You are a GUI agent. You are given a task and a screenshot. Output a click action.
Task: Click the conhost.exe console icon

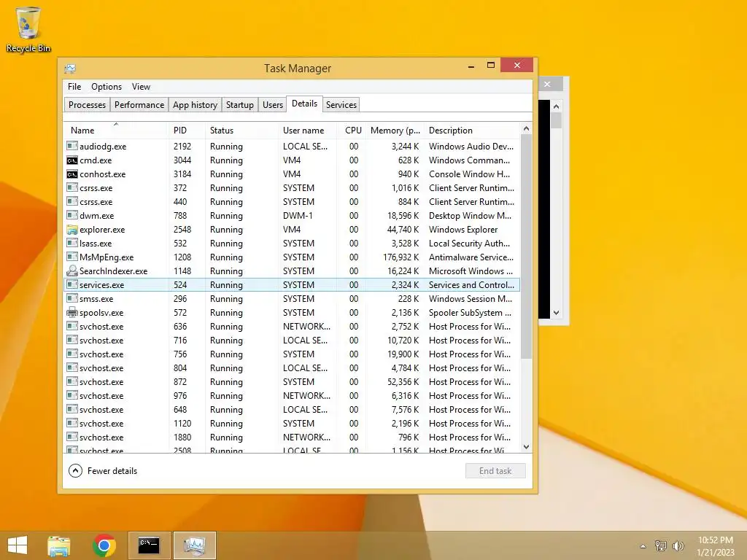click(x=72, y=174)
